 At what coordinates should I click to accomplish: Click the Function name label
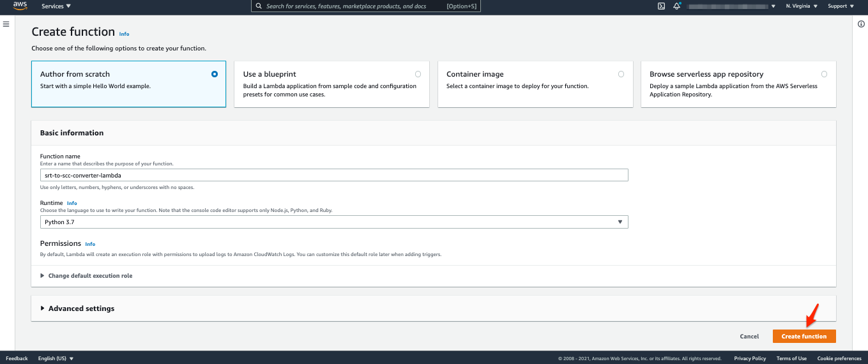click(x=60, y=156)
